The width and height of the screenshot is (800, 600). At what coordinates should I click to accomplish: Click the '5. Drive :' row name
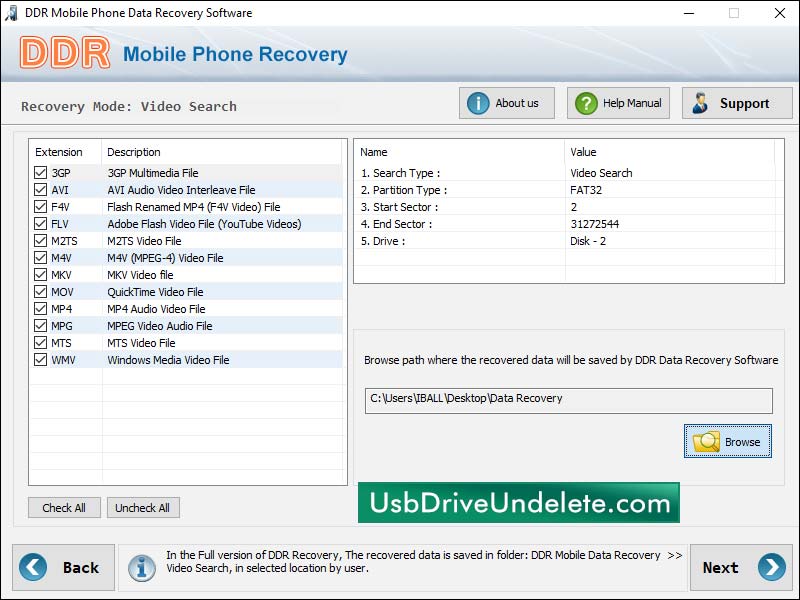383,241
